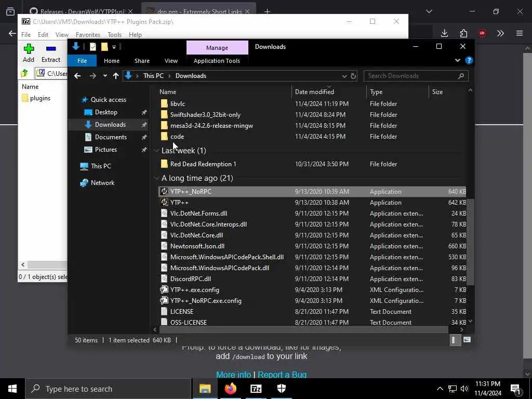Image resolution: width=532 pixels, height=399 pixels.
Task: Open Firefox extensions puzzle icon
Action: pyautogui.click(x=463, y=33)
